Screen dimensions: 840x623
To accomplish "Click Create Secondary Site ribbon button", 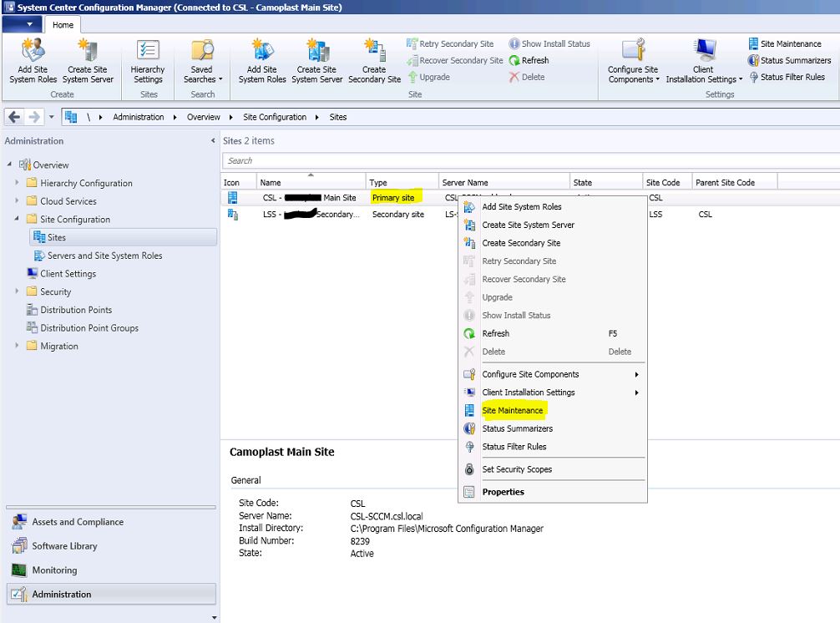I will (x=374, y=60).
